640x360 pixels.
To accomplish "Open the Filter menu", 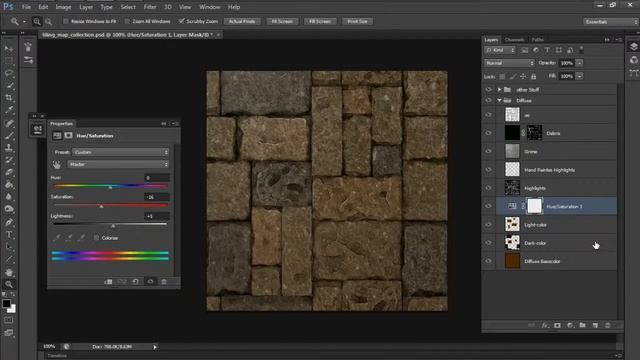I will click(x=150, y=7).
